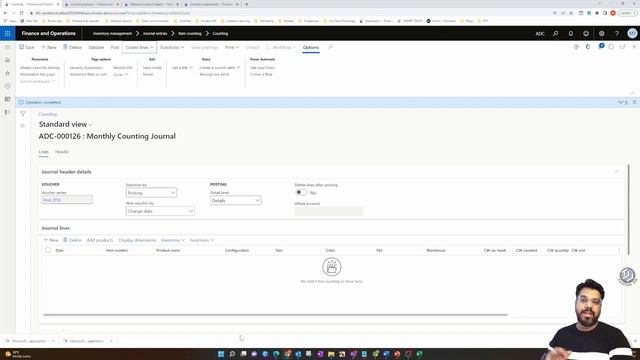Open Favorites star in sidebar
The width and height of the screenshot is (640, 360).
[x=7, y=73]
